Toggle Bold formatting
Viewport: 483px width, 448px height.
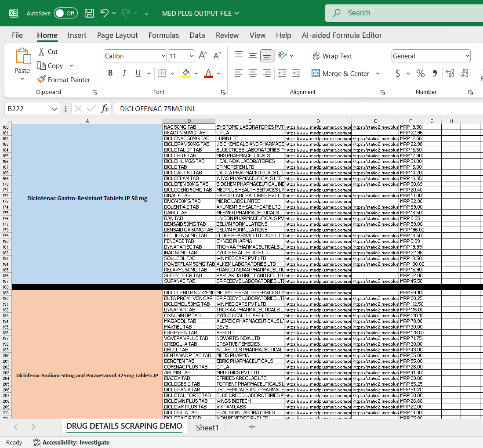pos(110,73)
